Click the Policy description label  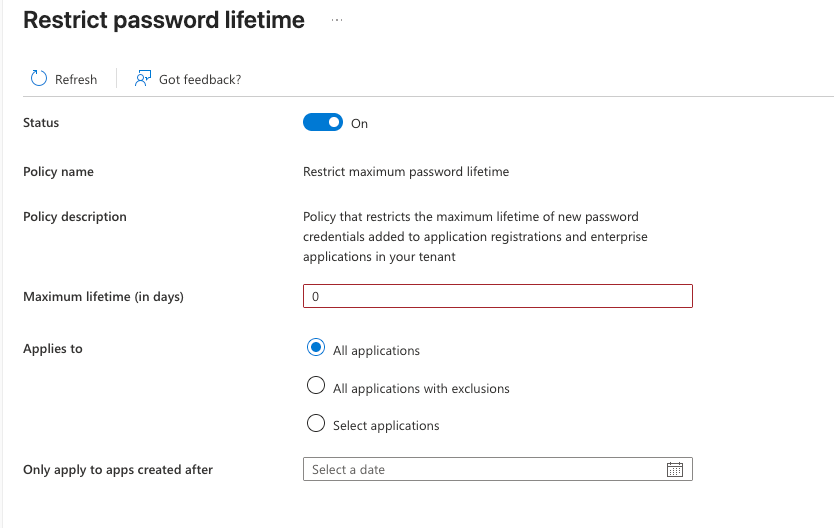(75, 217)
